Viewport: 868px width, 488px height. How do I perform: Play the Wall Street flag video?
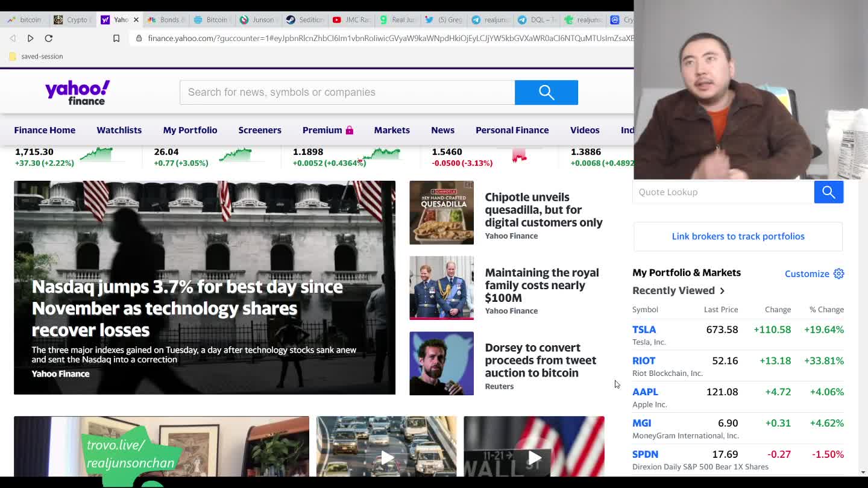pos(534,458)
